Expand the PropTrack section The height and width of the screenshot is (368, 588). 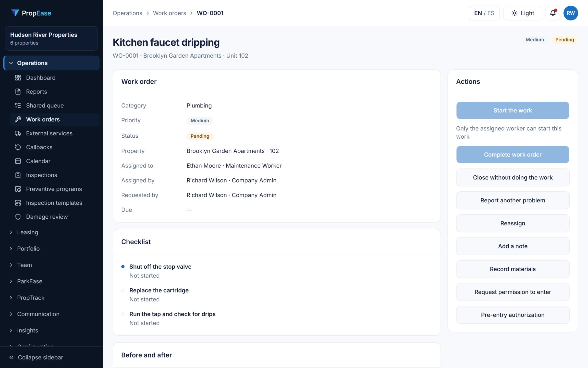(51, 298)
